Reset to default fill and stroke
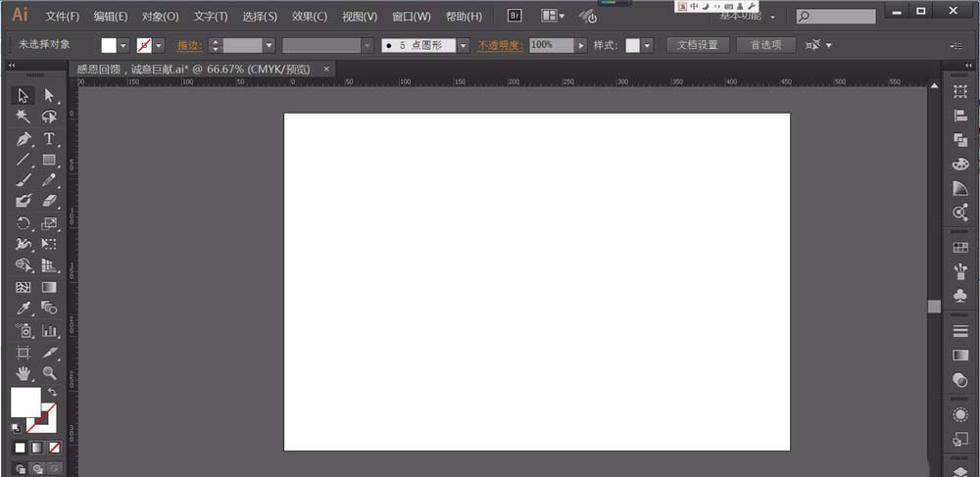980x477 pixels. coord(16,428)
